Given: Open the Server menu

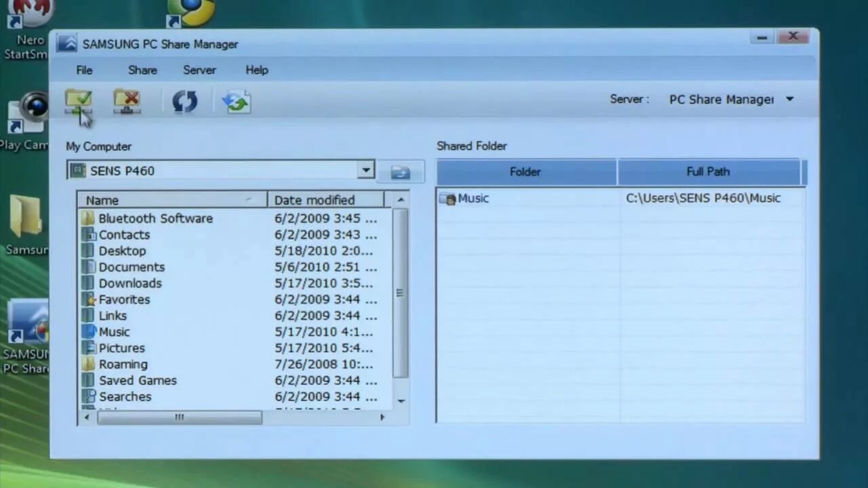Looking at the screenshot, I should [199, 70].
